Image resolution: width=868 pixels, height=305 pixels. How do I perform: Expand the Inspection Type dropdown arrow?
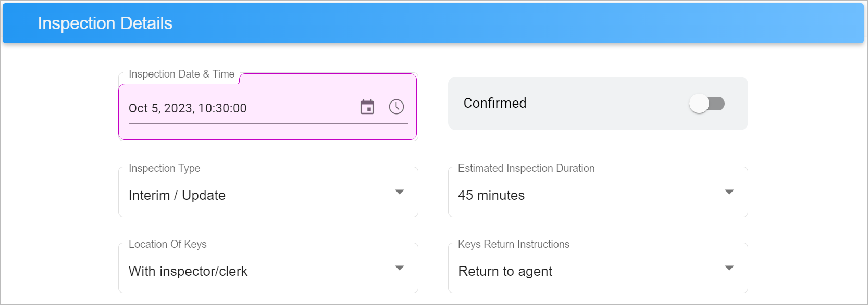point(400,192)
